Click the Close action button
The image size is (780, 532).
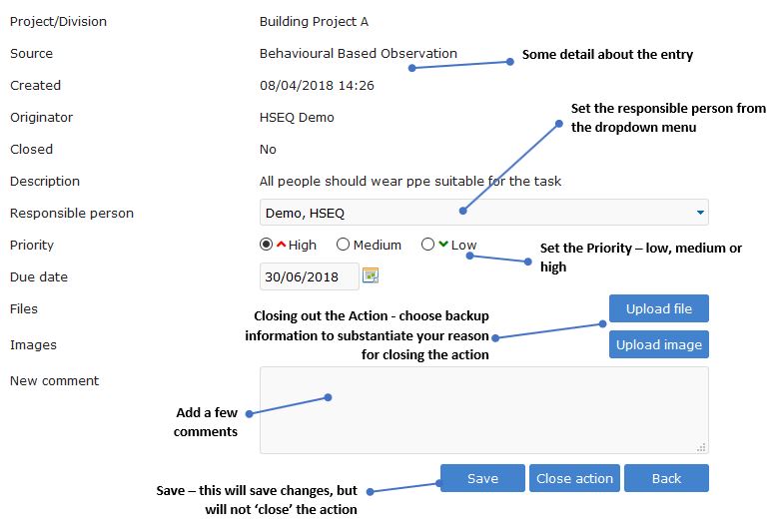(x=574, y=478)
